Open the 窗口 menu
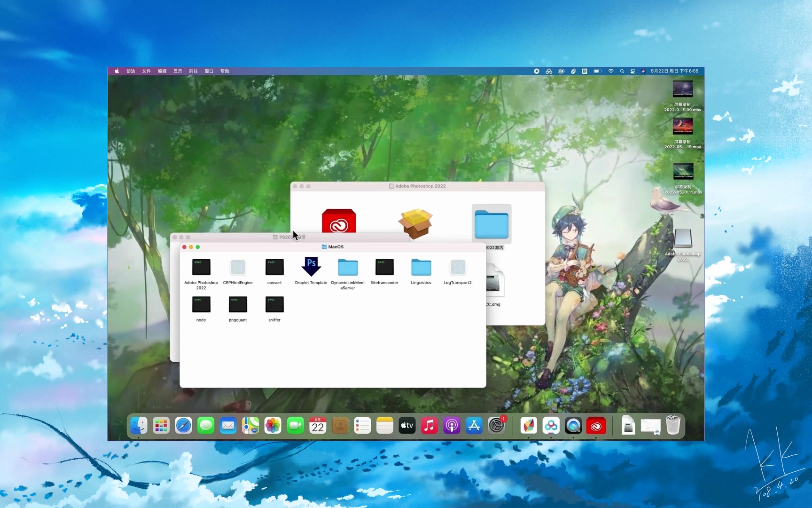Screen dimensions: 812x508 [x=209, y=71]
